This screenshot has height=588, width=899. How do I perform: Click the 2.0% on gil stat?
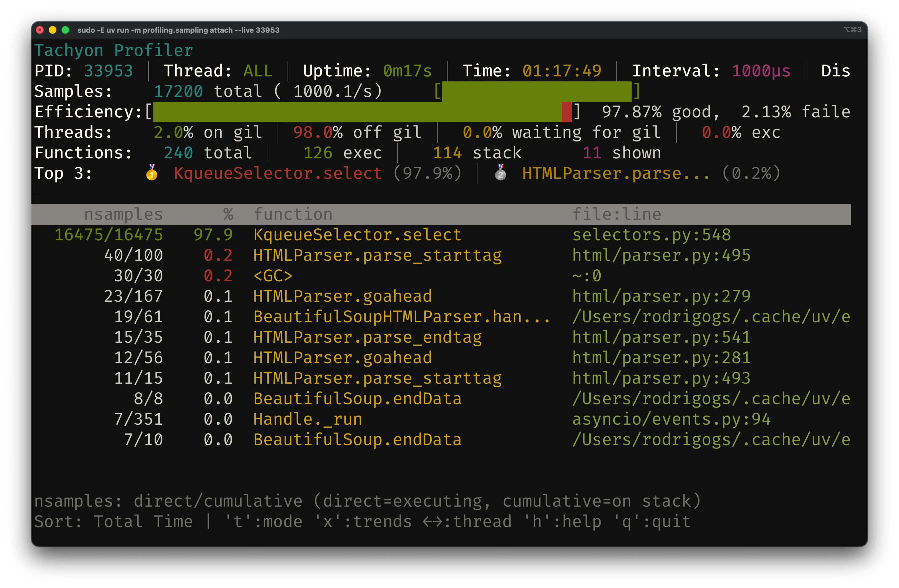coord(208,132)
